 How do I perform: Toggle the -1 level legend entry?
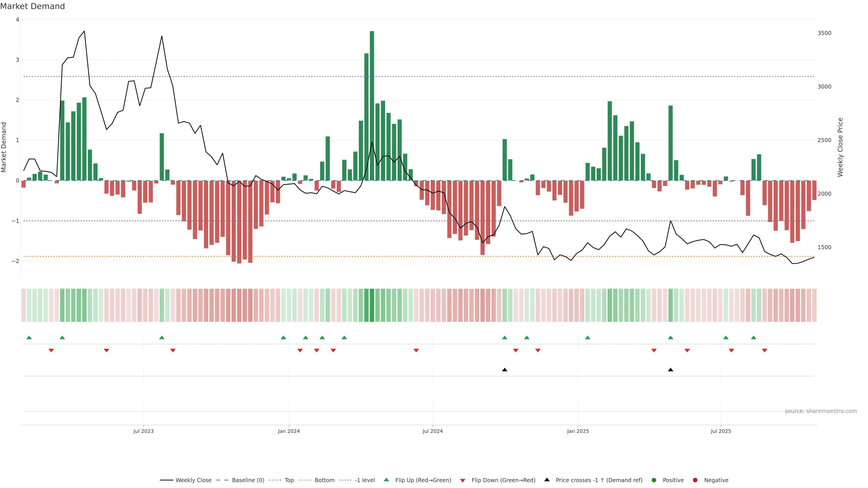tap(365, 480)
